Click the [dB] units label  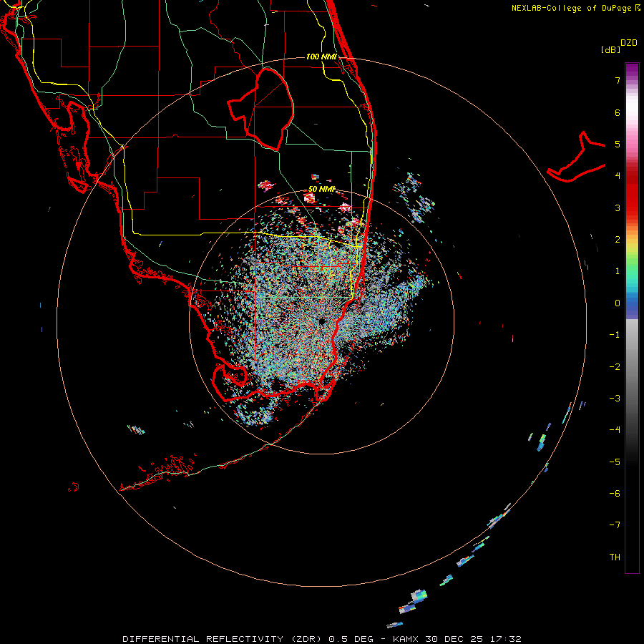click(611, 49)
